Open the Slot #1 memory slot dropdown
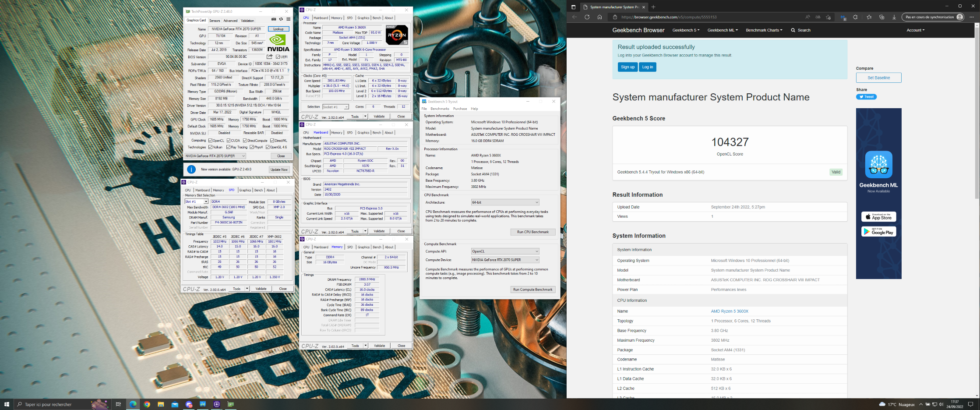This screenshot has height=410, width=980. tap(196, 201)
